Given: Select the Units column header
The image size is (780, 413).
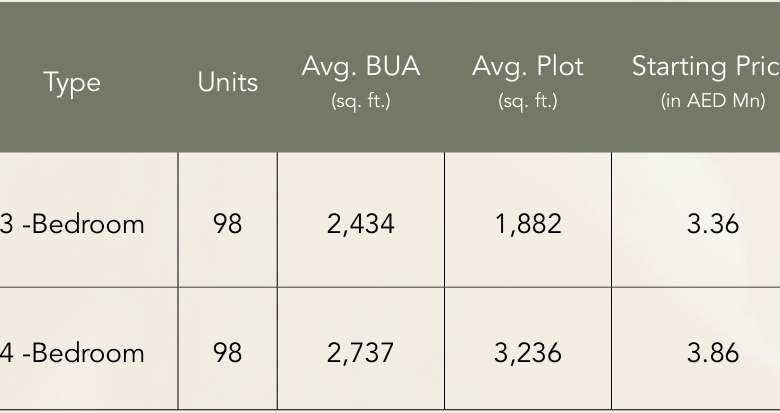Looking at the screenshot, I should tap(228, 82).
